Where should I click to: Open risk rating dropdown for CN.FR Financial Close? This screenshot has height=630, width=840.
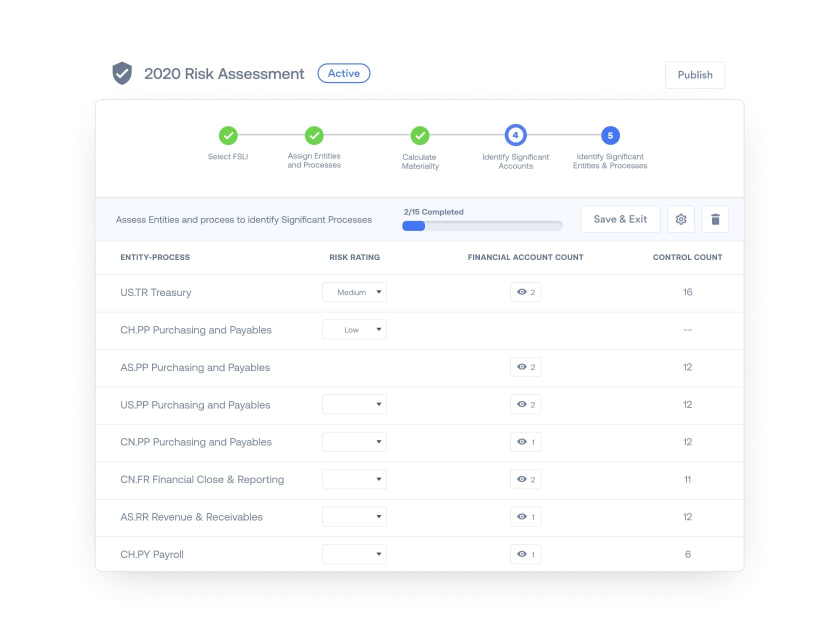coord(354,479)
